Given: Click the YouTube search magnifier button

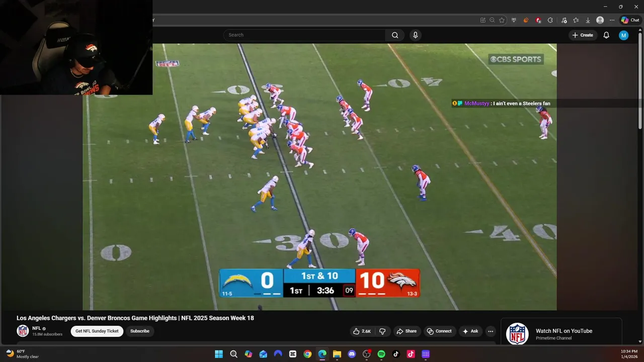Looking at the screenshot, I should 395,35.
